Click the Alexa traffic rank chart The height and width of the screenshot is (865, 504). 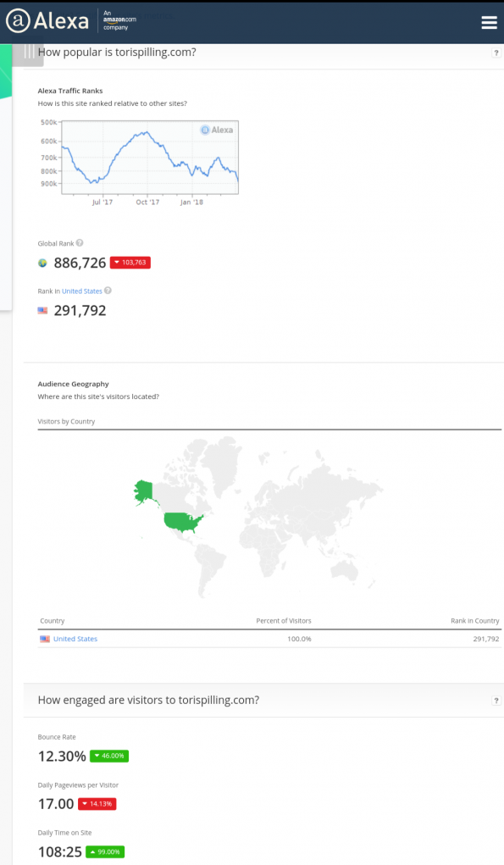150,158
